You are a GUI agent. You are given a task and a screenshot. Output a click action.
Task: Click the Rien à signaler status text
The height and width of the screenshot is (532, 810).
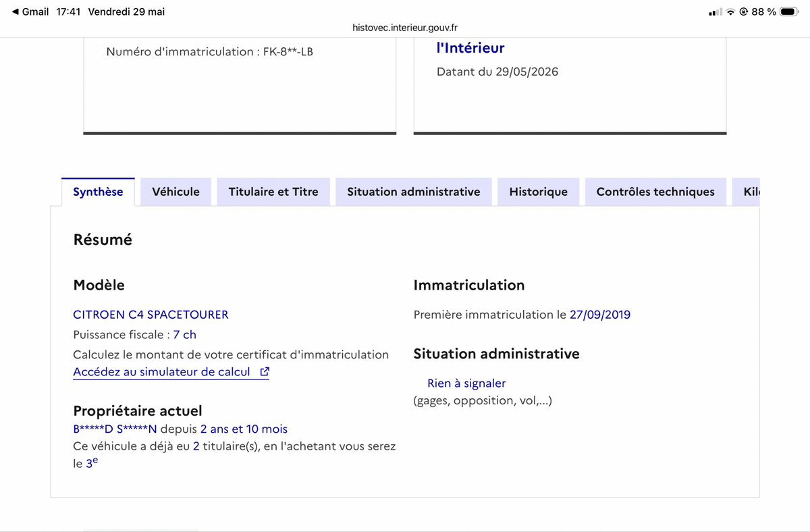point(466,383)
